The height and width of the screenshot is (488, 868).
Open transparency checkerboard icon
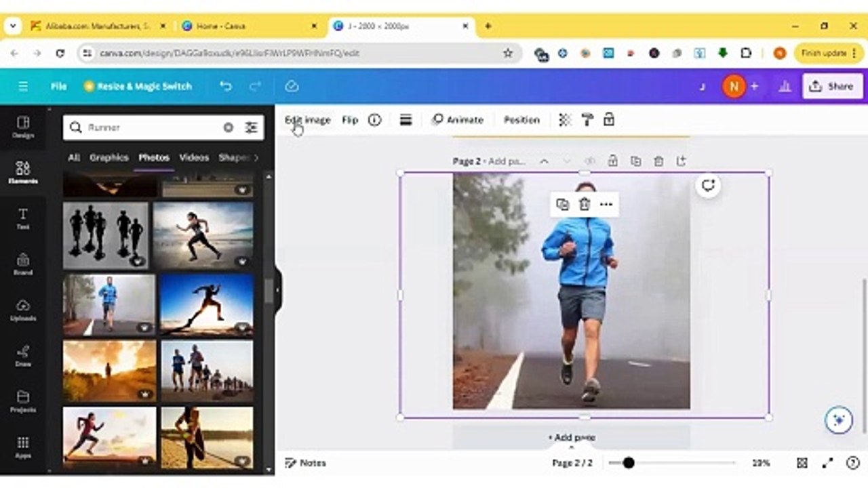564,120
